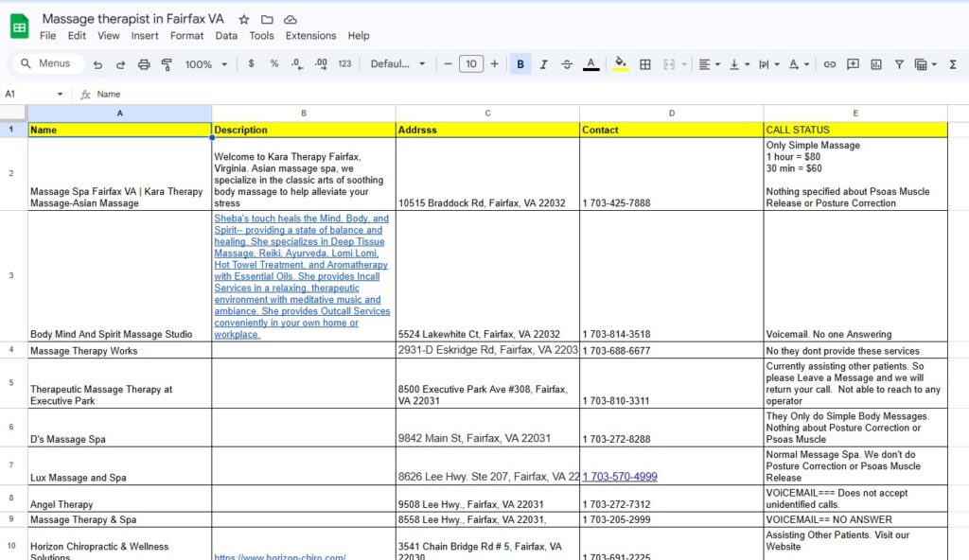Open vertical align dropdown
This screenshot has height=560, width=969.
coord(739,64)
